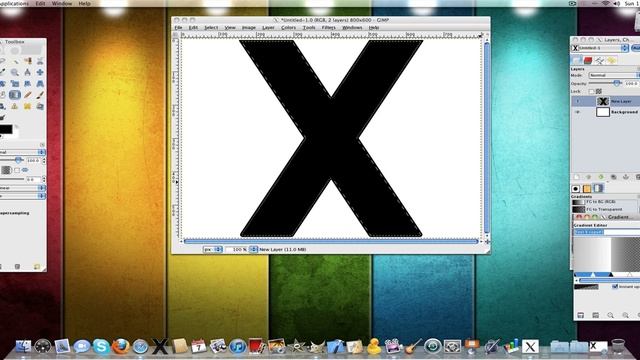This screenshot has height=360, width=640.
Task: Open the File menu in GIMP
Action: (178, 27)
